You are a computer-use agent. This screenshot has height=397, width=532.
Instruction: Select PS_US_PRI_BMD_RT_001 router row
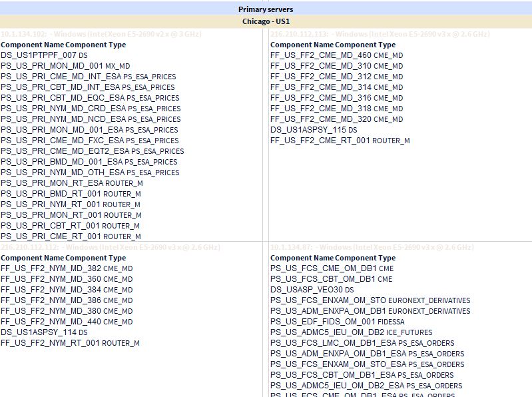[x=71, y=194]
